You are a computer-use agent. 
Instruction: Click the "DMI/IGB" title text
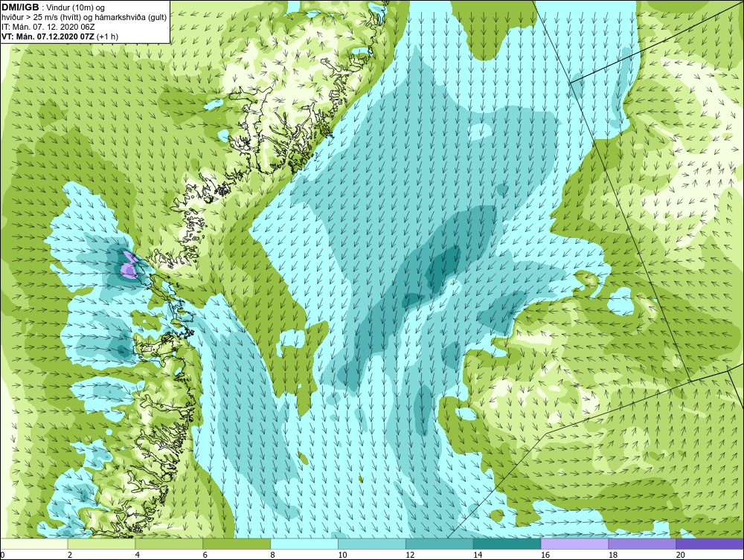pyautogui.click(x=20, y=7)
